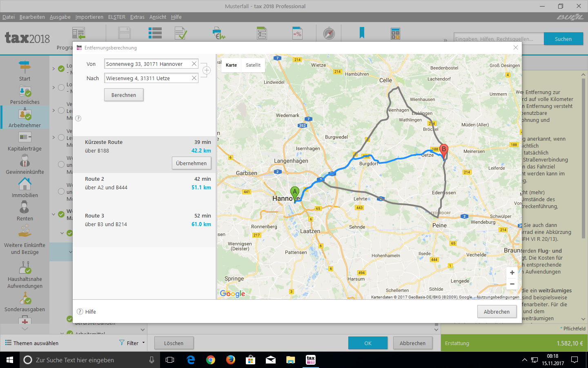588x368 pixels.
Task: Zoom in on the map
Action: (x=512, y=273)
